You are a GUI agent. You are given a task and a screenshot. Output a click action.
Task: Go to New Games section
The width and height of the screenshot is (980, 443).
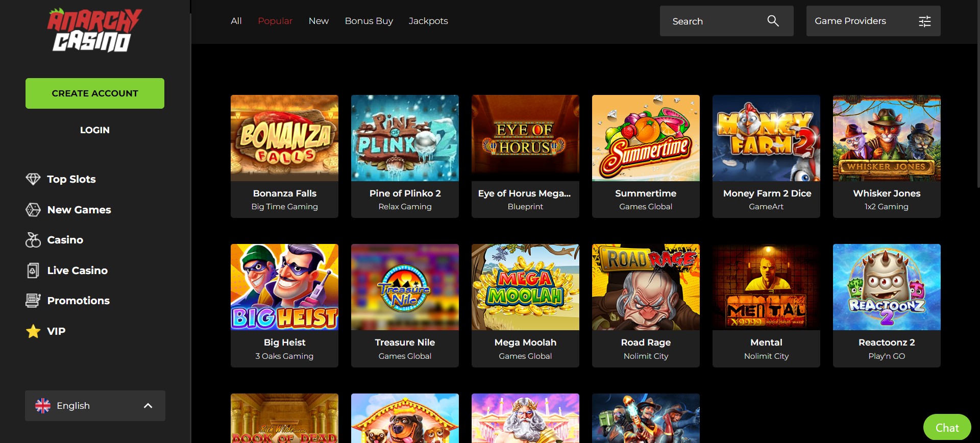[x=79, y=210]
